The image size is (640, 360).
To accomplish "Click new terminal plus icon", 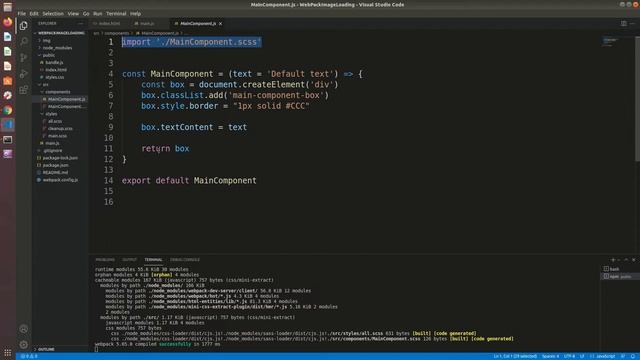I will tap(613, 260).
